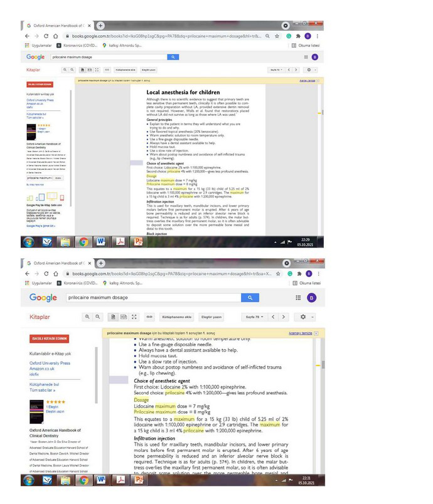Go to next page arrow in lower window
The image size is (433, 504).
point(284,317)
